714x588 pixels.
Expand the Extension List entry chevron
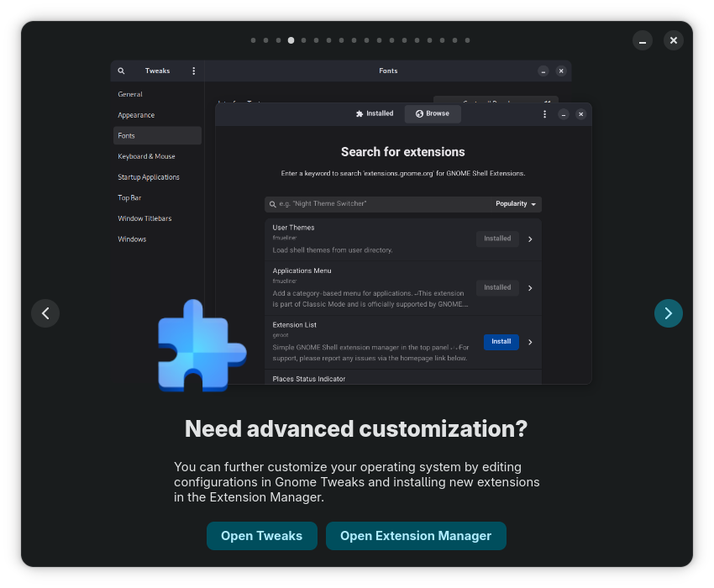[530, 342]
